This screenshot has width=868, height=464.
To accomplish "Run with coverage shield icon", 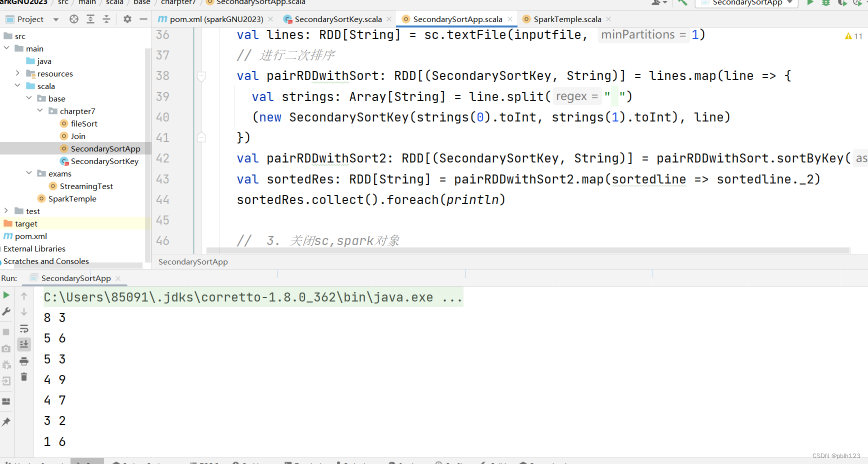I will (x=842, y=2).
